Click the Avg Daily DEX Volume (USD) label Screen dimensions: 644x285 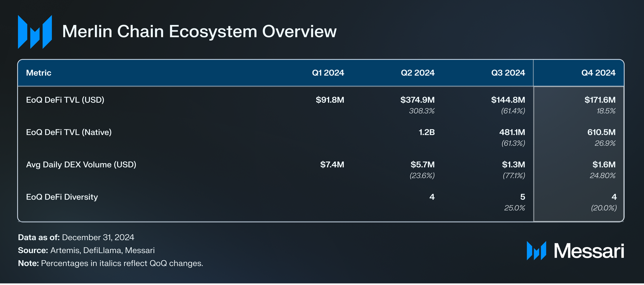point(81,165)
